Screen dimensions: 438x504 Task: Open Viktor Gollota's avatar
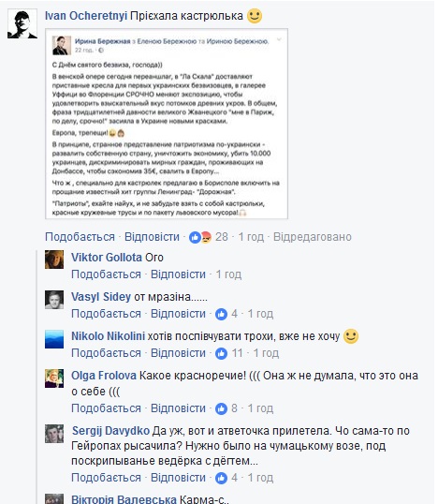coord(54,259)
